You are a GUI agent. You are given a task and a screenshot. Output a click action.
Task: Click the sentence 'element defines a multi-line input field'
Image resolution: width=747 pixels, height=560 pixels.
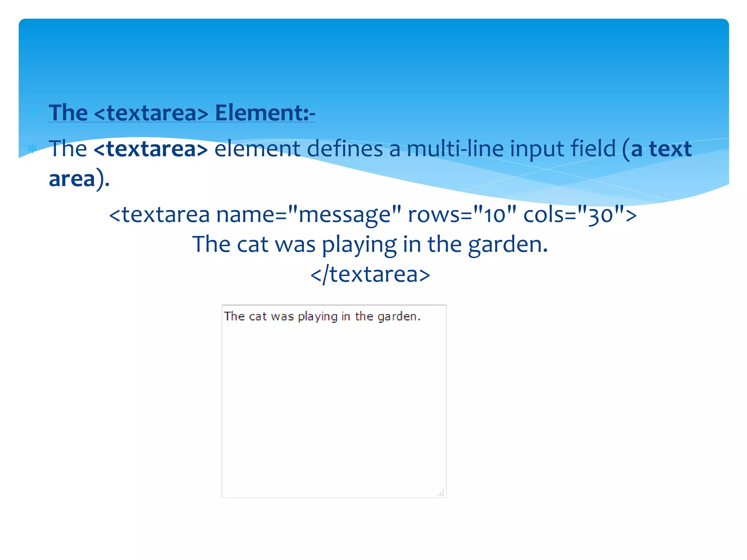[415, 149]
